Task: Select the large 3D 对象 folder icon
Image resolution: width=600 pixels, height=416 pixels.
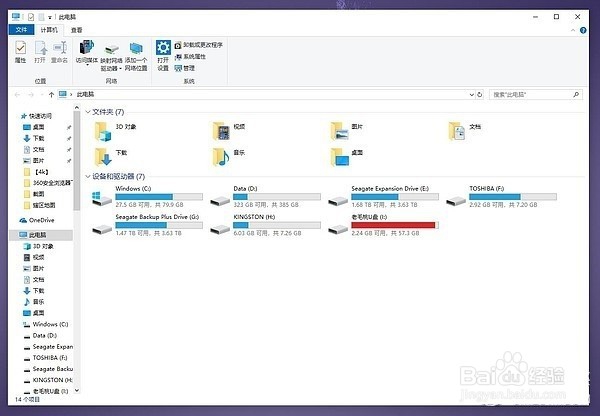Action: [103, 132]
